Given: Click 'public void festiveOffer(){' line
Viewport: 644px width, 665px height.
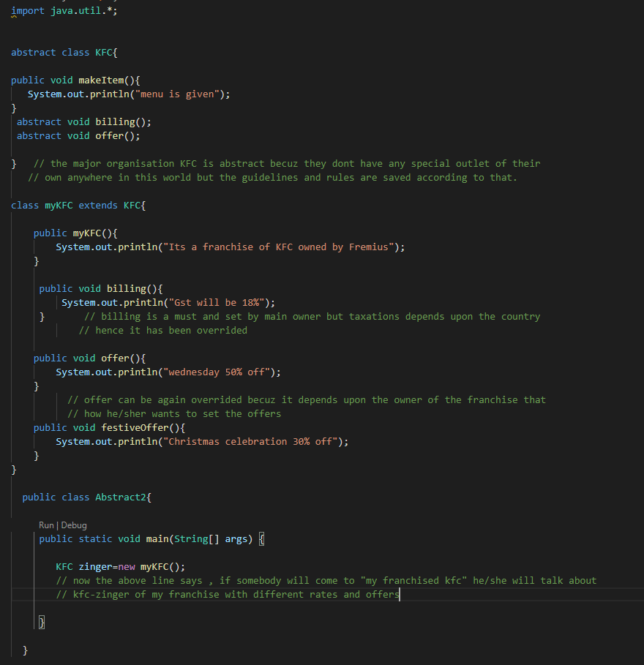Looking at the screenshot, I should tap(109, 427).
